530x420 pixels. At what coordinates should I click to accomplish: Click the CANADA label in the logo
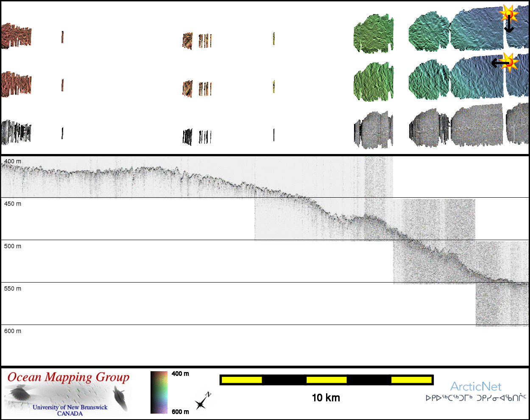[70, 413]
